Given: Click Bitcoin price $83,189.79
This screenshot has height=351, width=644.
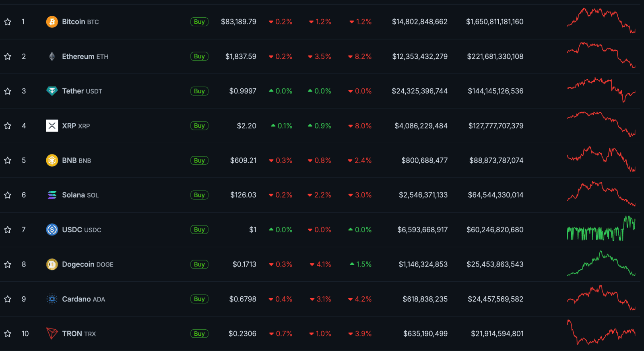Looking at the screenshot, I should 239,22.
